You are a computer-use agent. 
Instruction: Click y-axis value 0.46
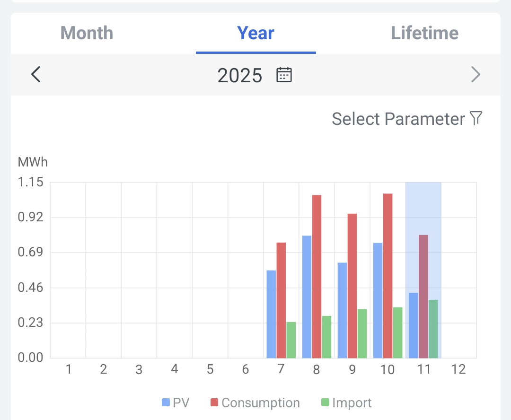pyautogui.click(x=30, y=288)
